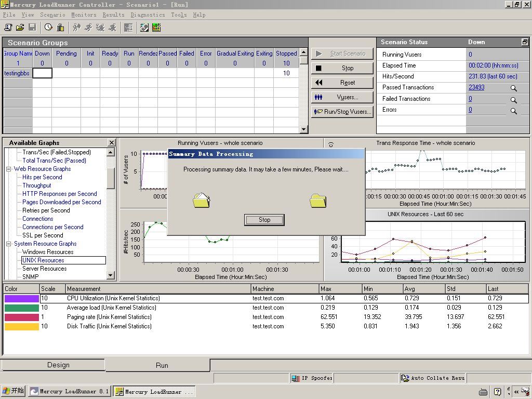
Task: Open the Diagnostics menu
Action: [x=148, y=15]
